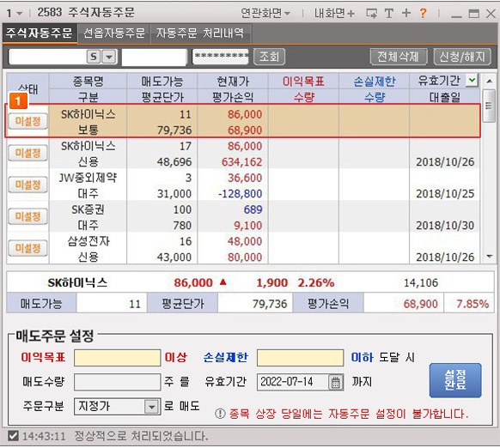Screen dimensions: 500x448
Task: Click 미설정 button for SK하이닉스 보통 row
Action: coord(27,121)
